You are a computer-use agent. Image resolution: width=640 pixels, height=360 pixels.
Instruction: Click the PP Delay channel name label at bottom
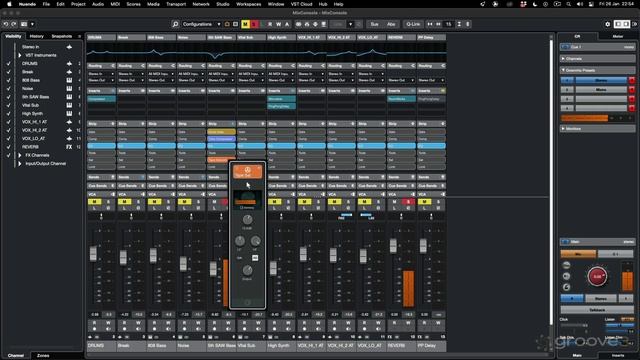[x=431, y=346]
